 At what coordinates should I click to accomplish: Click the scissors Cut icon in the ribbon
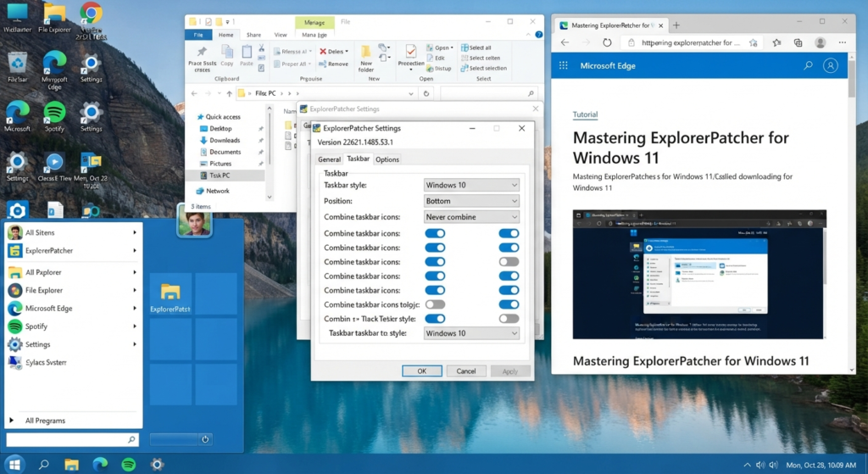point(261,48)
